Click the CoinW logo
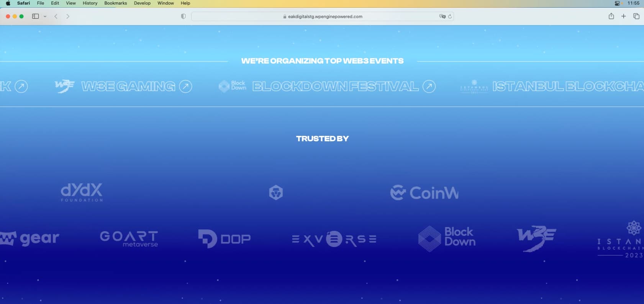 click(x=424, y=193)
